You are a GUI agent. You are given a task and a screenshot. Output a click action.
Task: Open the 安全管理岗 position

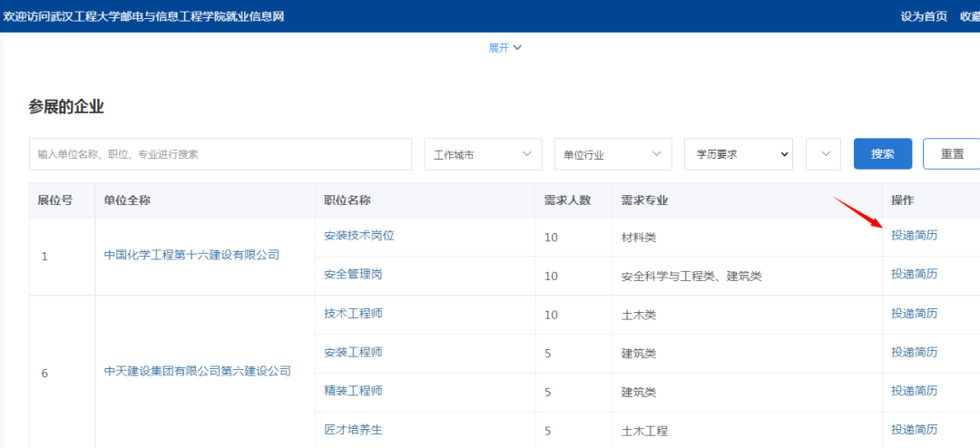(x=352, y=274)
